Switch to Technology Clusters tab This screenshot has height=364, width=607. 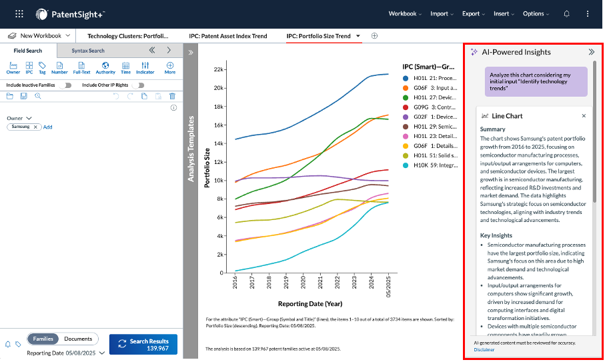click(x=128, y=36)
